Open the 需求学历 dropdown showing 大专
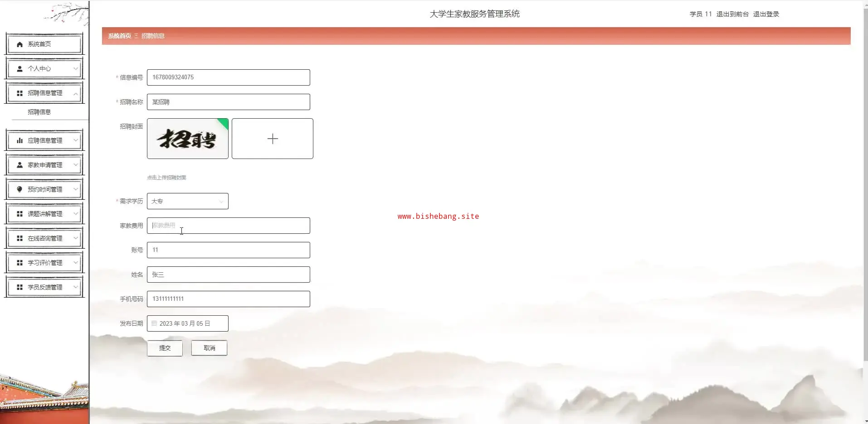 coord(187,201)
